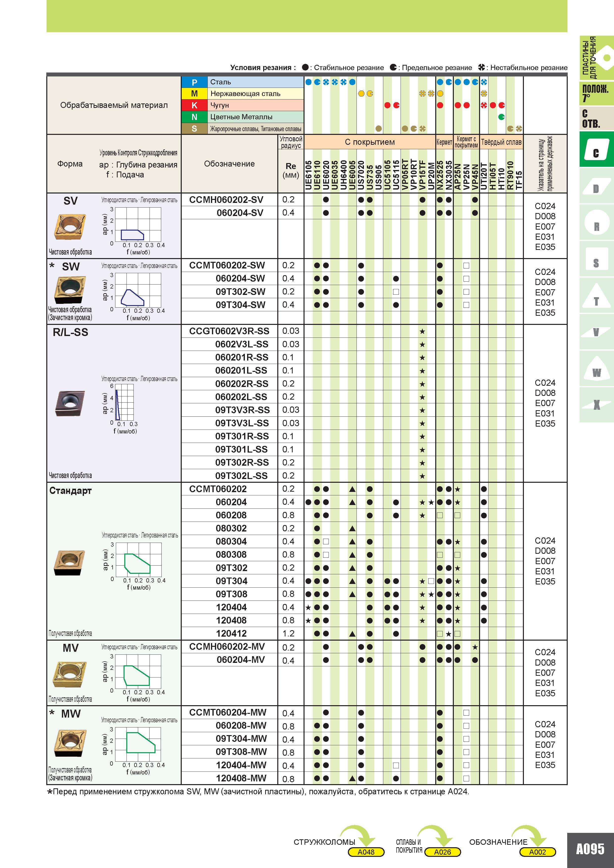Click the Обрабатываемый материал header cell

click(x=114, y=105)
